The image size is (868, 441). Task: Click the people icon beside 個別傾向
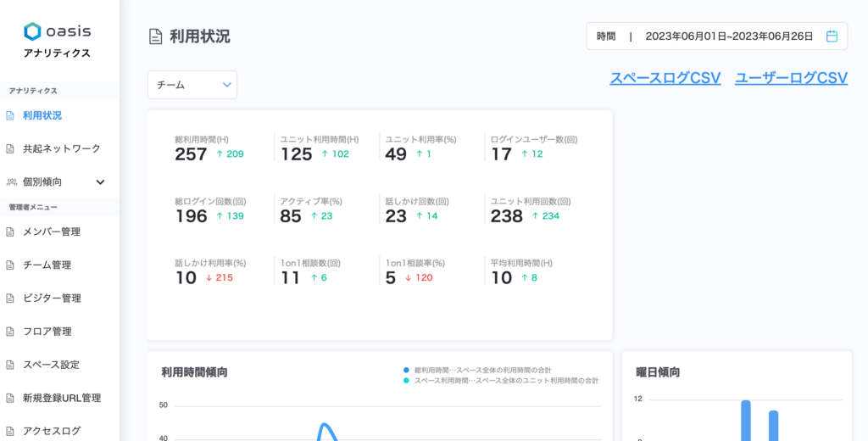point(11,181)
